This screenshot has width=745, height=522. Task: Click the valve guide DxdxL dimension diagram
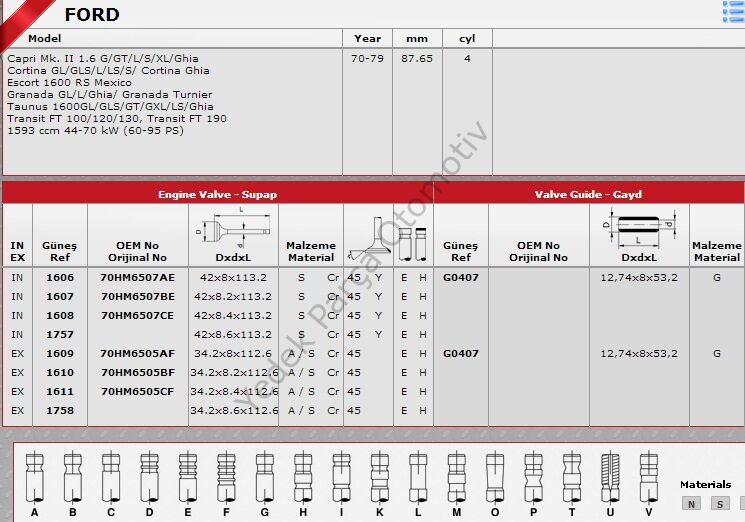point(639,228)
